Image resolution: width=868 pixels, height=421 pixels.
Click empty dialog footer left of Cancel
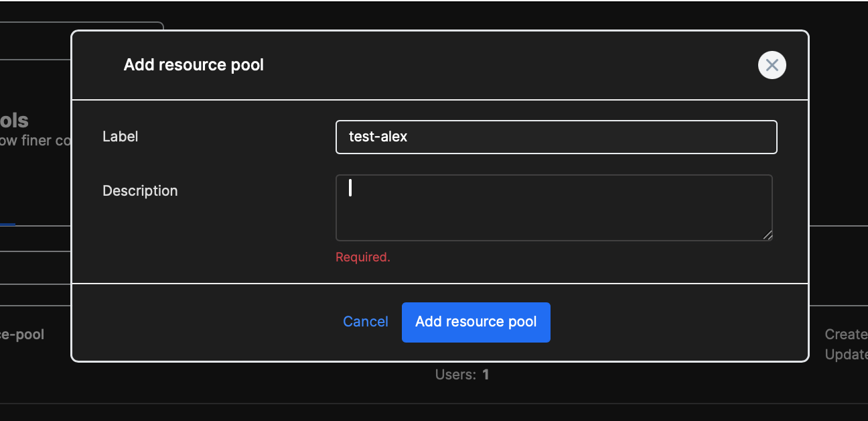[x=201, y=322]
